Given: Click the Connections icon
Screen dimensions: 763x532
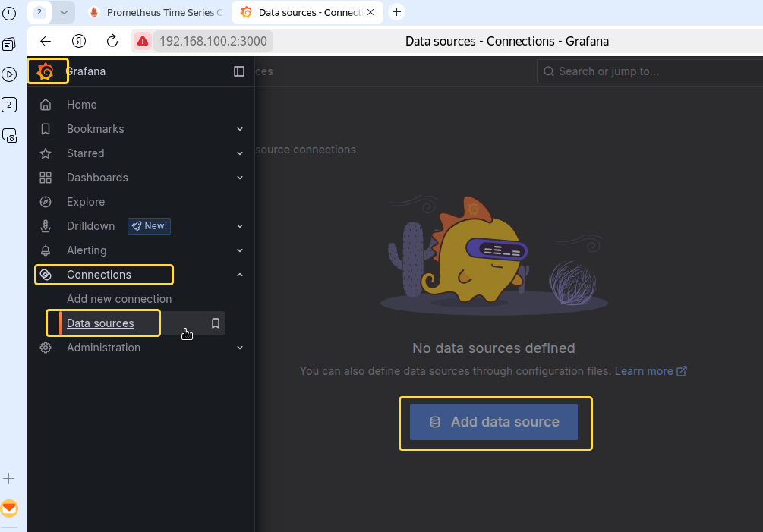Looking at the screenshot, I should click(x=46, y=275).
